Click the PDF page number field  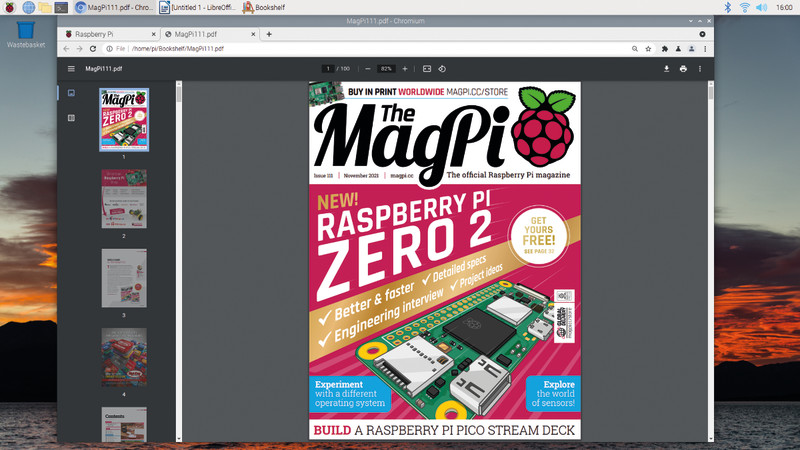tap(328, 68)
